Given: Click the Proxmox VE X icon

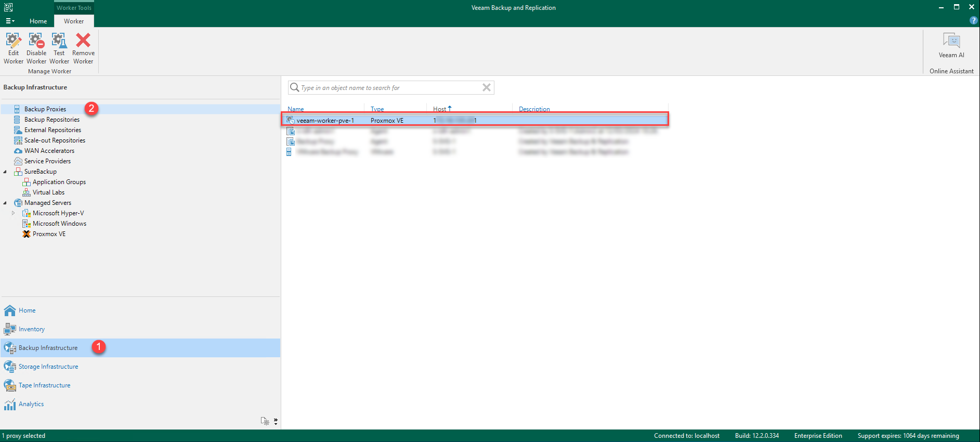Looking at the screenshot, I should pyautogui.click(x=27, y=234).
